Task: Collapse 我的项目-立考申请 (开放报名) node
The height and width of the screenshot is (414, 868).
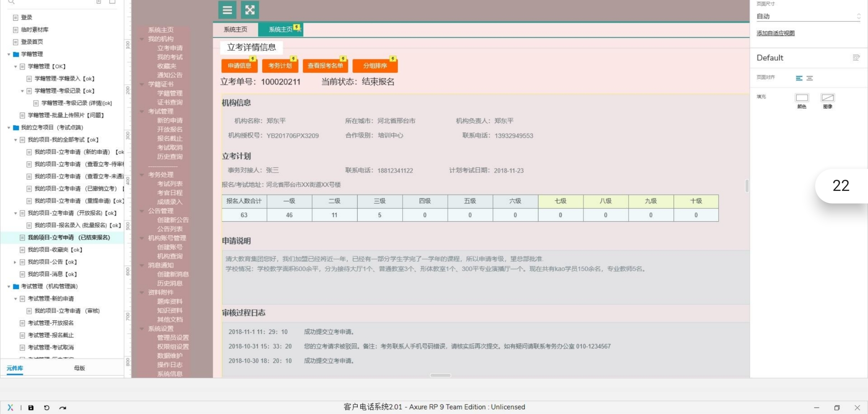Action: click(15, 213)
